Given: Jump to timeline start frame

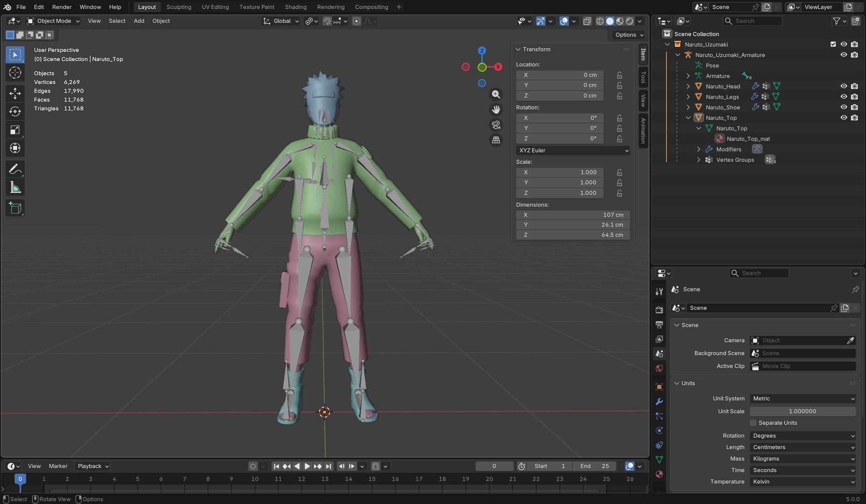Looking at the screenshot, I should coord(276,466).
